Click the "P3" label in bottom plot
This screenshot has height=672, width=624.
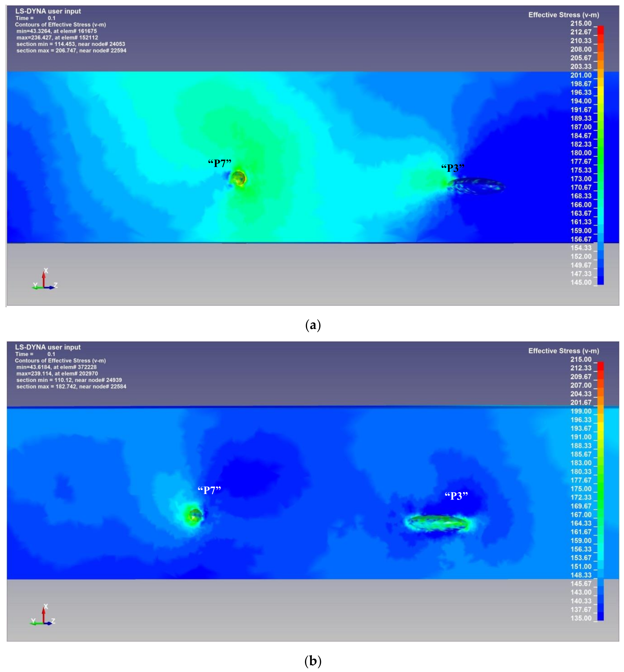coord(456,496)
